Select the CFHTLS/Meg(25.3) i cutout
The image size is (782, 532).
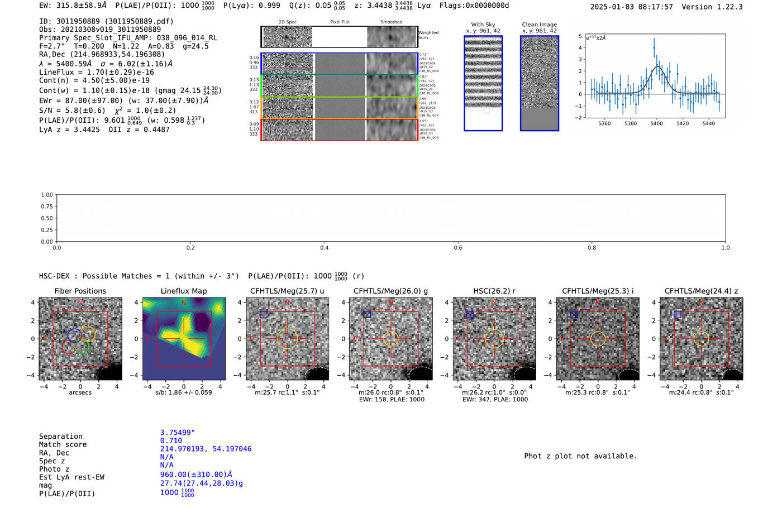(598, 339)
